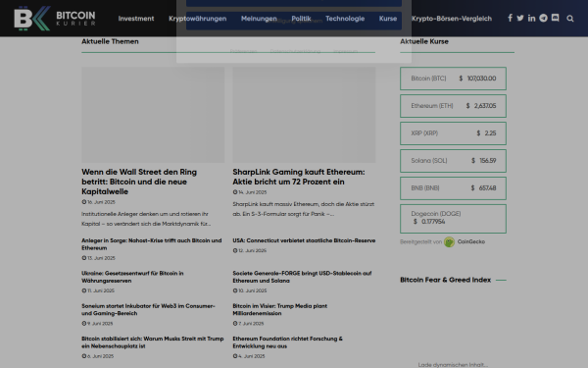Click the 'Aktuelle Kurse' heading
The width and height of the screenshot is (588, 368).
pyautogui.click(x=424, y=41)
